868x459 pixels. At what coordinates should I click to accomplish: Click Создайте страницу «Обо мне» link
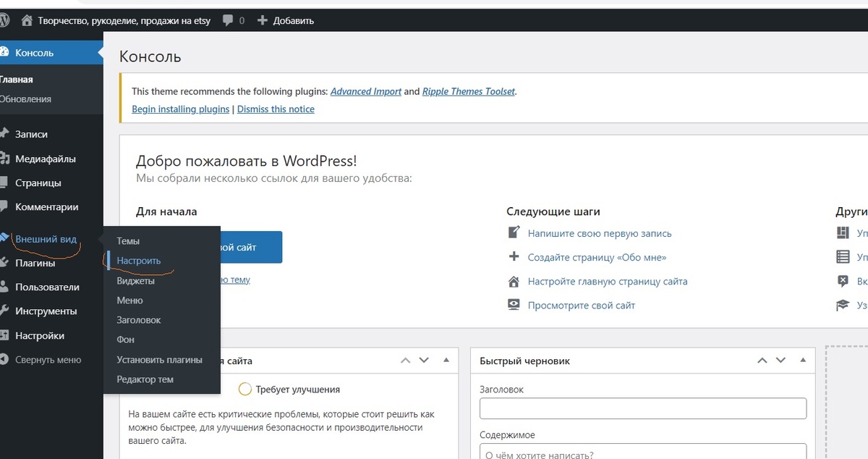(597, 257)
